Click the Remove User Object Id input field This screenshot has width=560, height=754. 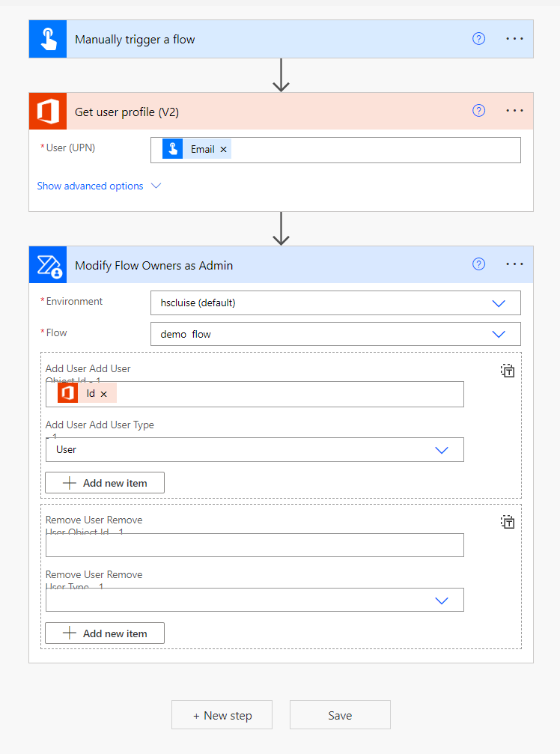pos(255,545)
